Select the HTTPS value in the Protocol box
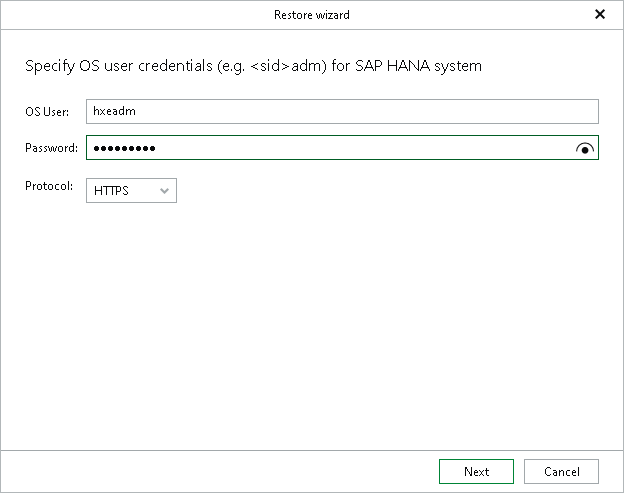This screenshot has width=624, height=493. click(x=112, y=190)
